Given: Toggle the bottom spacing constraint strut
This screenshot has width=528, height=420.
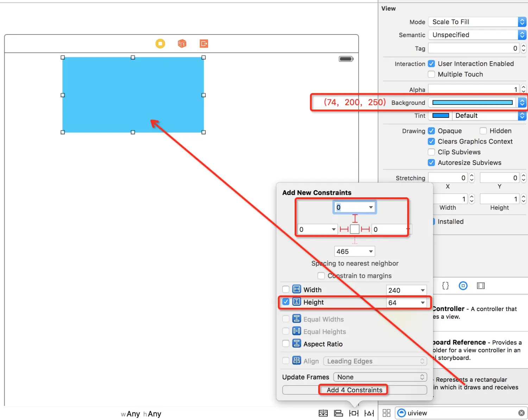Looking at the screenshot, I should 355,241.
